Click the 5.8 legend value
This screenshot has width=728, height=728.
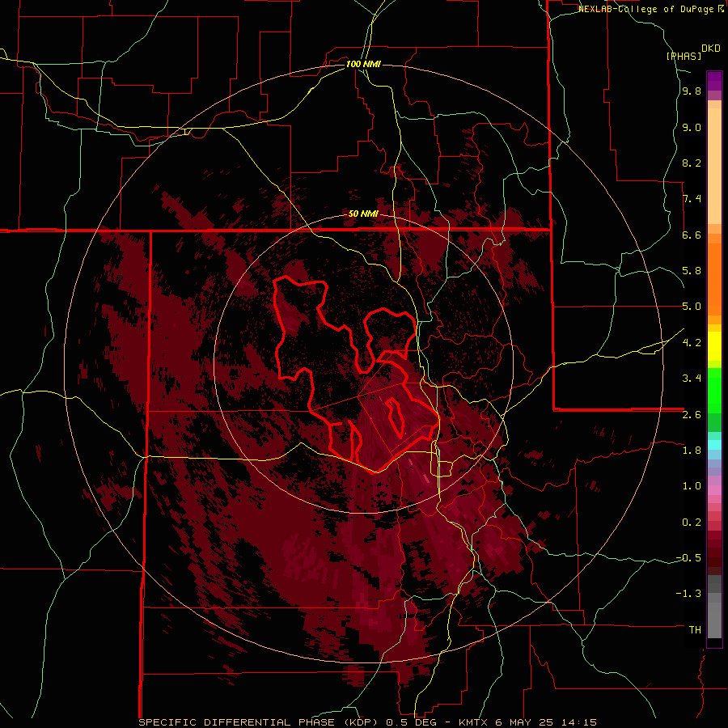tap(692, 271)
